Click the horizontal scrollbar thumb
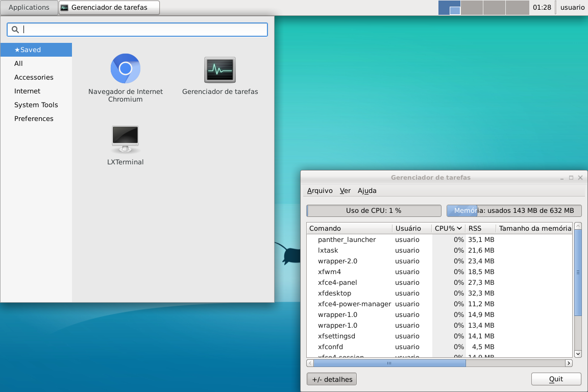This screenshot has height=392, width=588. [389, 363]
